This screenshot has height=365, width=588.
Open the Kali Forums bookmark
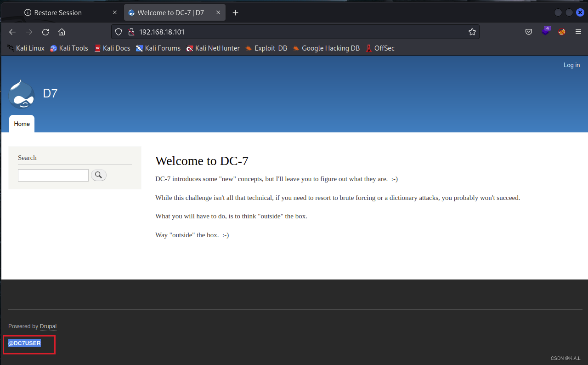[158, 48]
